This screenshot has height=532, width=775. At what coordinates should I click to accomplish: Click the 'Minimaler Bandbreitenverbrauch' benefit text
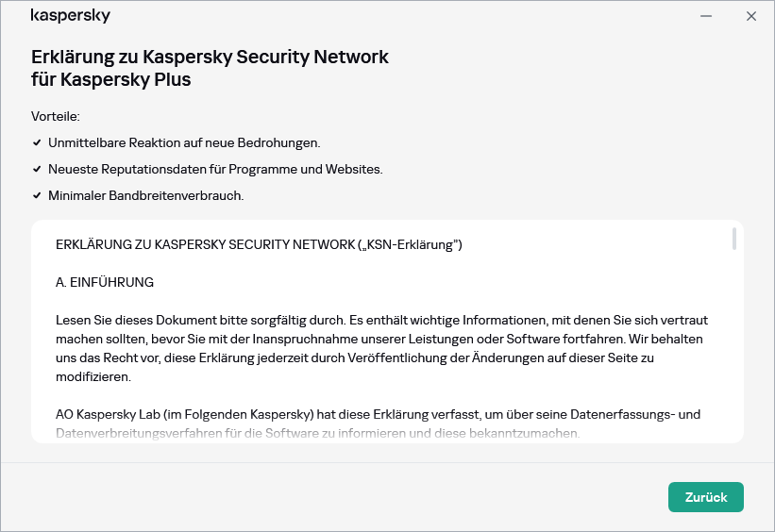146,196
